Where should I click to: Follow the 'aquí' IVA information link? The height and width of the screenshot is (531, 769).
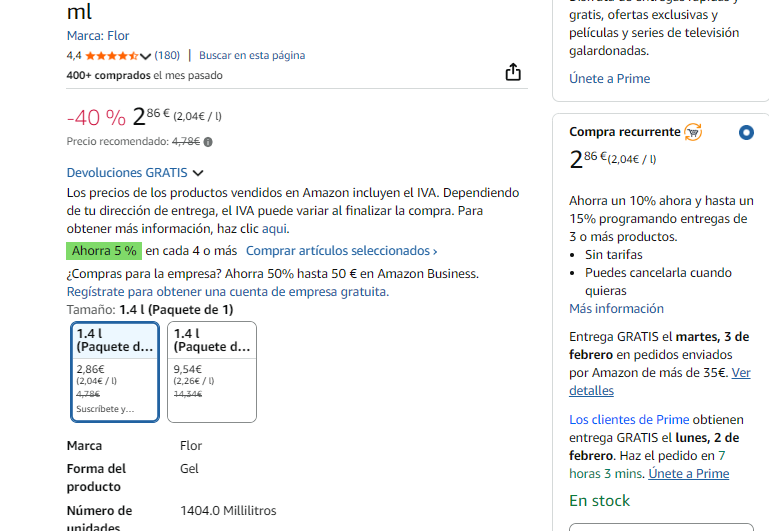pyautogui.click(x=275, y=228)
